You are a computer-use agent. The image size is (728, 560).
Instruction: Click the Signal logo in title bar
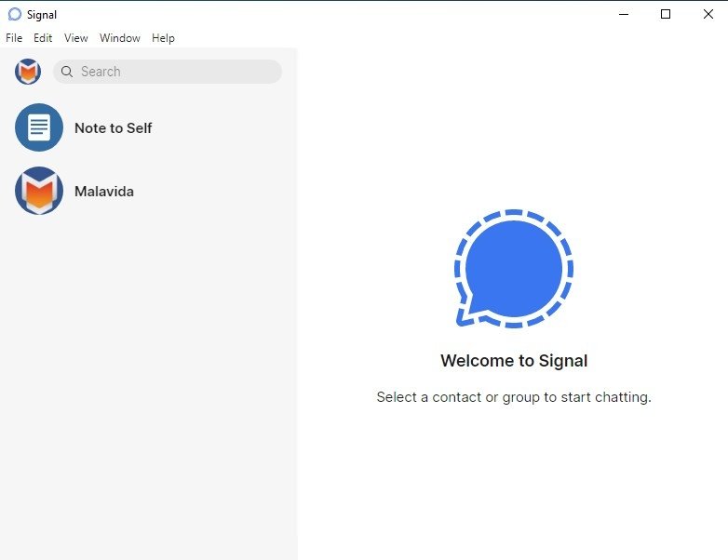point(14,14)
